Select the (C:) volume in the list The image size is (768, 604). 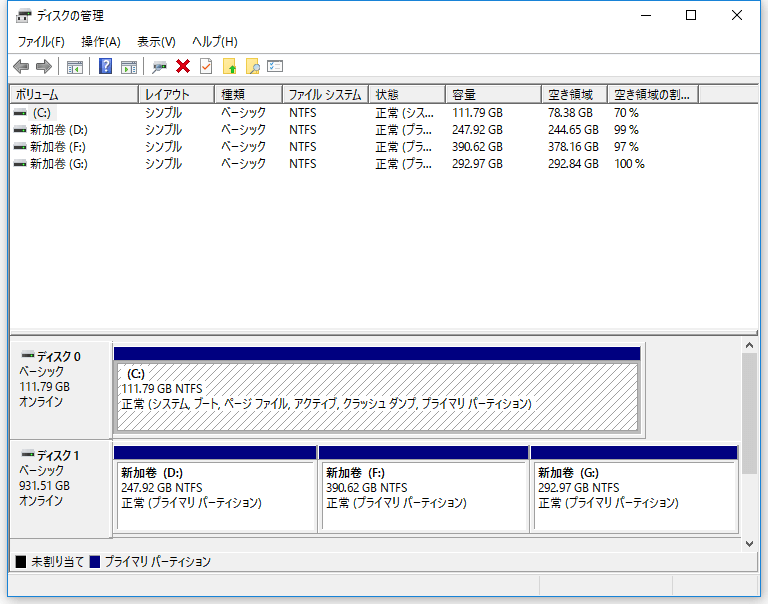[x=42, y=113]
